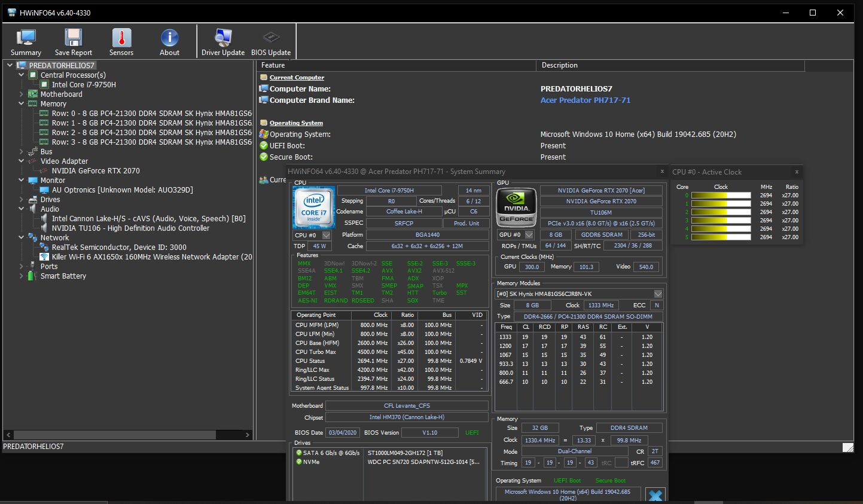Select Intel Cannon Lake-H/S cAVS audio item
The width and height of the screenshot is (863, 504).
pos(148,218)
